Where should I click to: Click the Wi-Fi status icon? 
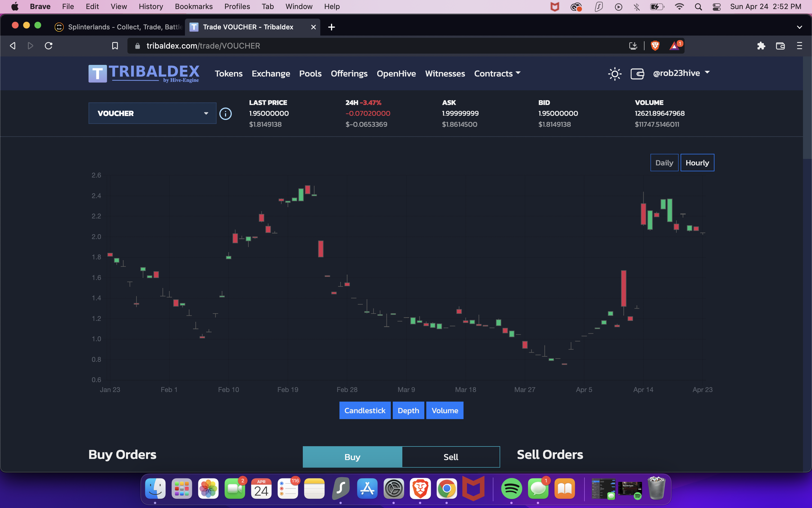click(679, 7)
